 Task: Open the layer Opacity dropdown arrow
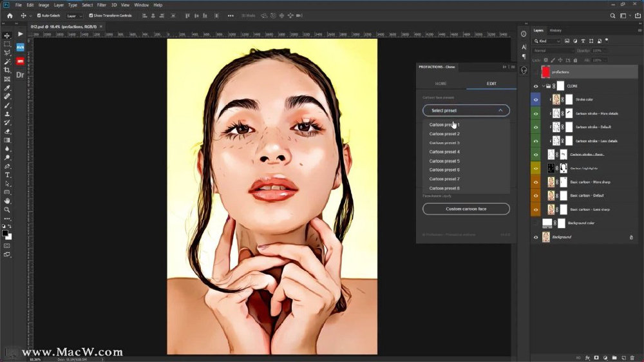pyautogui.click(x=605, y=50)
